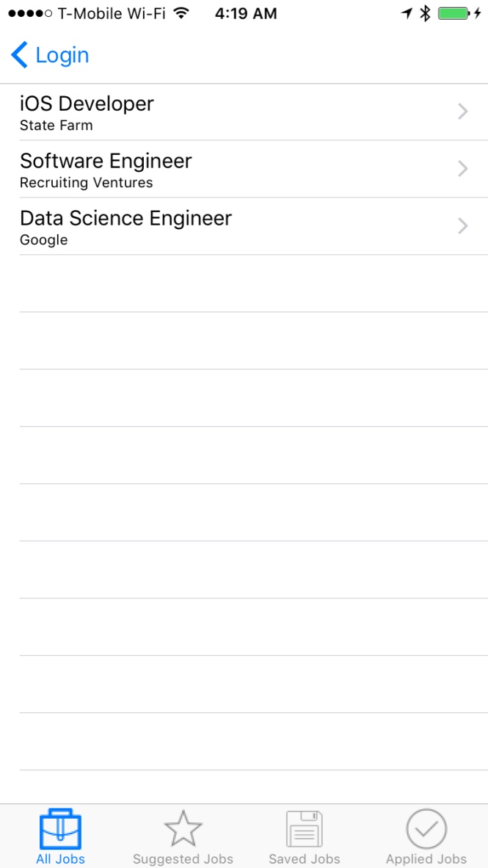The image size is (488, 868).
Task: Select Data Science Engineer job title
Action: tap(125, 218)
